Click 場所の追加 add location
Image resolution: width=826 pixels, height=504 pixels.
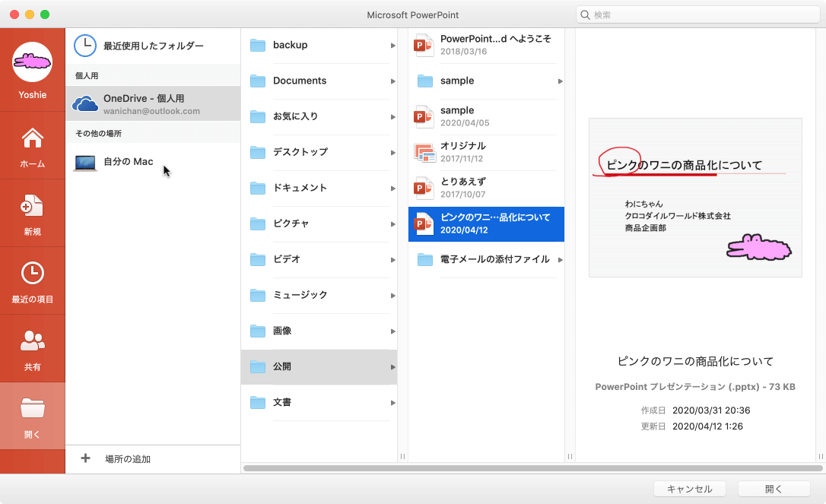(x=128, y=458)
